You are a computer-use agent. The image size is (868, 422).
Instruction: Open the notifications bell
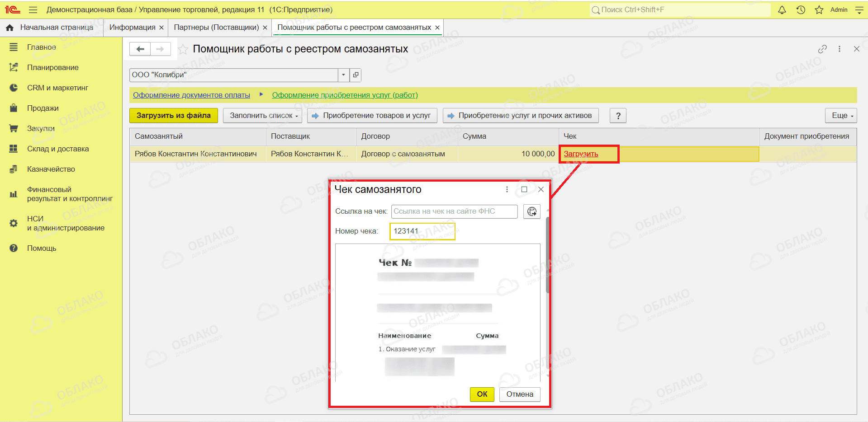point(782,9)
